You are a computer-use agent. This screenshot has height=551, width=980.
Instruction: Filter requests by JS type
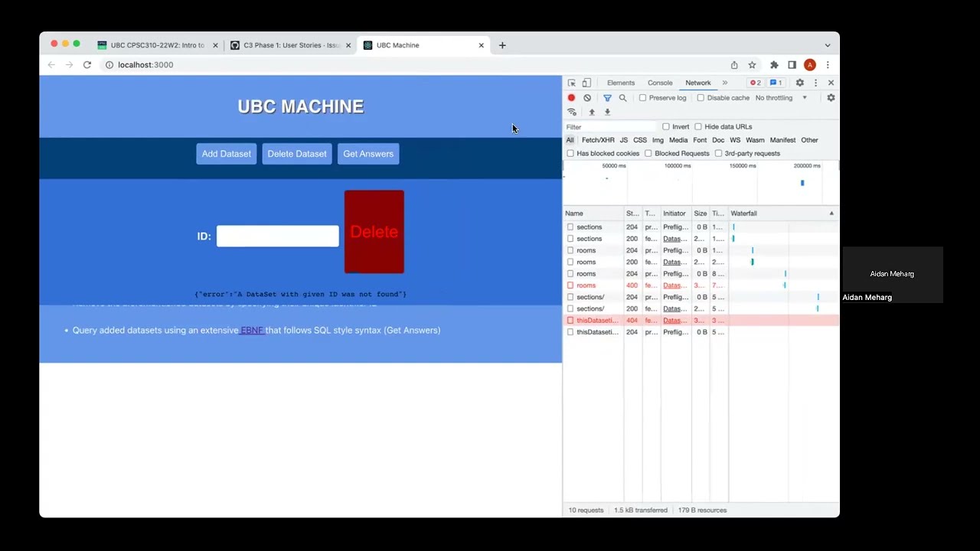pyautogui.click(x=624, y=140)
